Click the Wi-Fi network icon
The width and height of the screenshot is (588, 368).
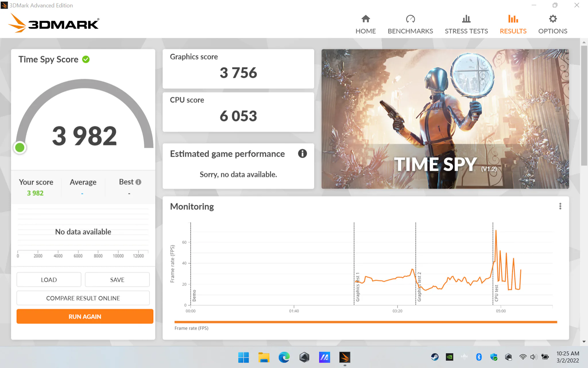(x=523, y=357)
